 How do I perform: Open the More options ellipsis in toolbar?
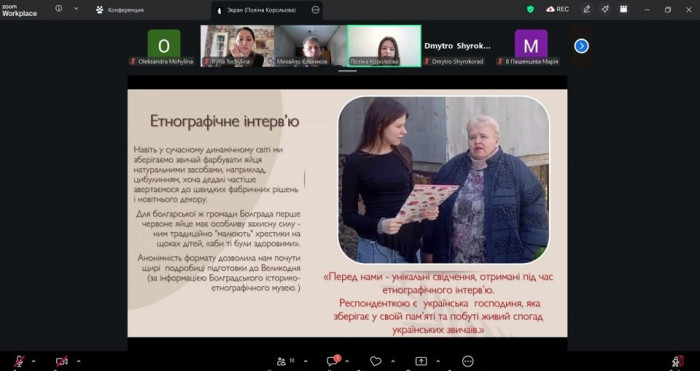click(x=467, y=361)
